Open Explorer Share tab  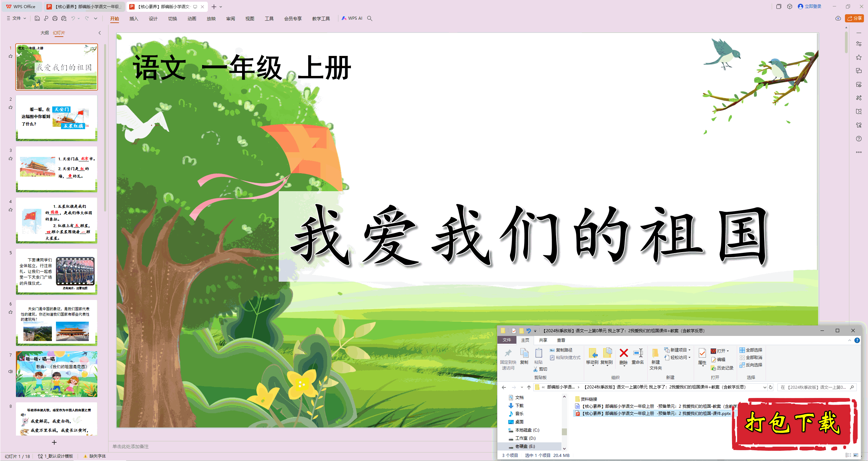pyautogui.click(x=543, y=340)
